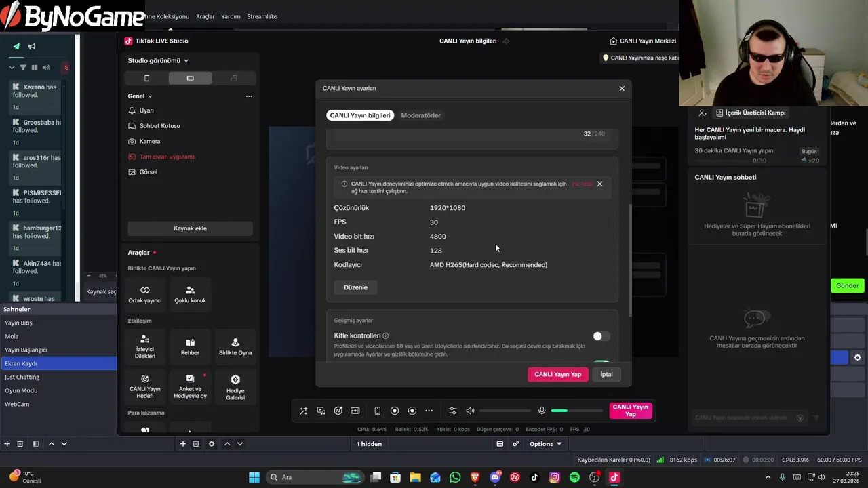This screenshot has width=868, height=488.
Task: Open the three-dot more menu in bottom toolbar
Action: pyautogui.click(x=429, y=411)
